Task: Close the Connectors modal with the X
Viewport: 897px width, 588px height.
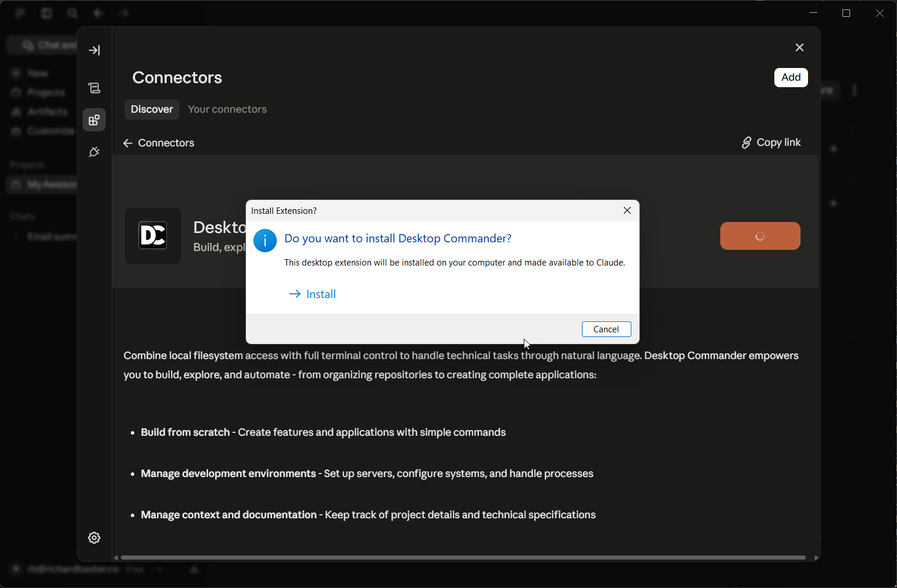Action: coord(800,48)
